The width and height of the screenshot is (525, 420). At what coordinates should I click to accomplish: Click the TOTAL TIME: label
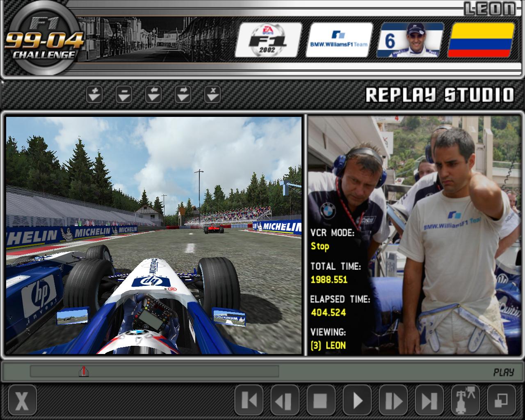pos(336,267)
